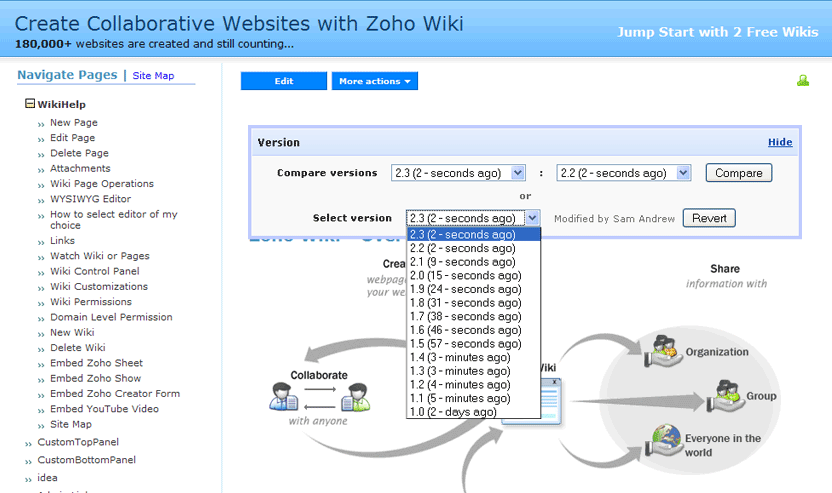Open the Delete Page tree item
This screenshot has height=493, width=832.
[x=79, y=153]
